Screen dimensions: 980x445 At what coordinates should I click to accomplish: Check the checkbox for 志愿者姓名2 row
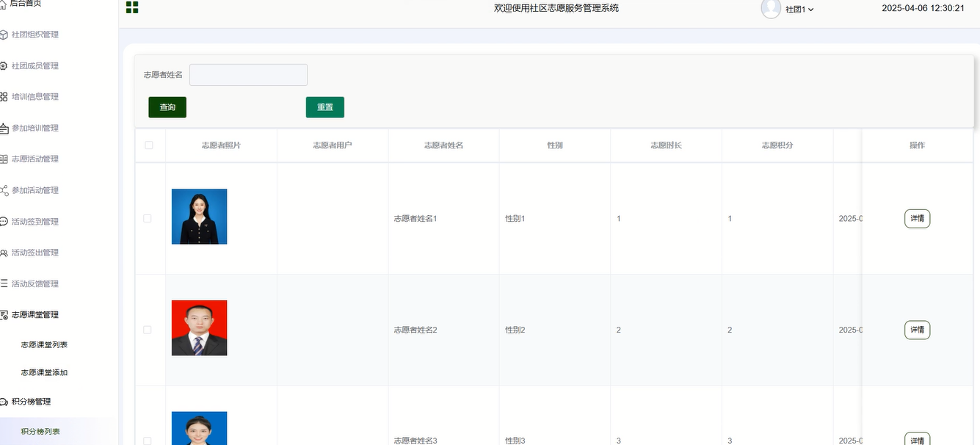point(148,330)
